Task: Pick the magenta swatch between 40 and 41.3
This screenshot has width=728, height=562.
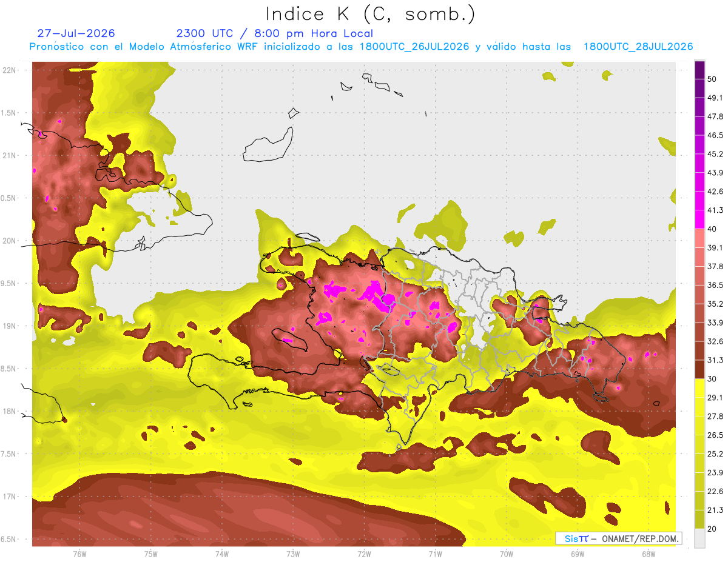Action: point(699,219)
